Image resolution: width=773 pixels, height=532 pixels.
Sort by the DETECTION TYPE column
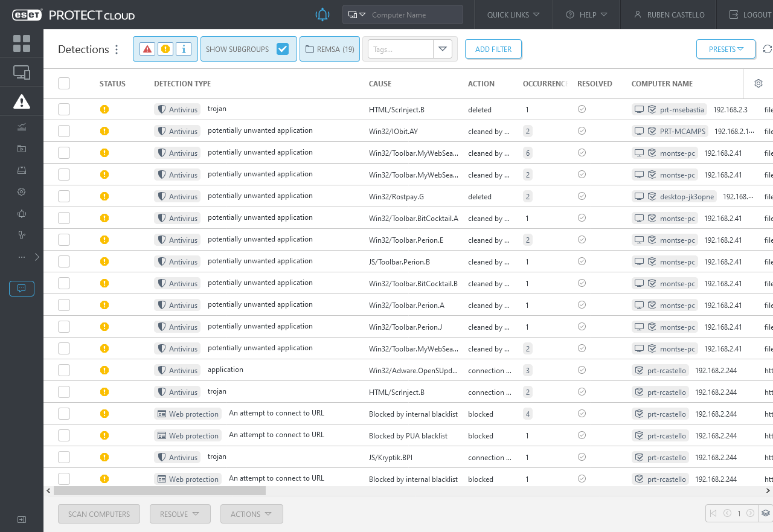[182, 84]
